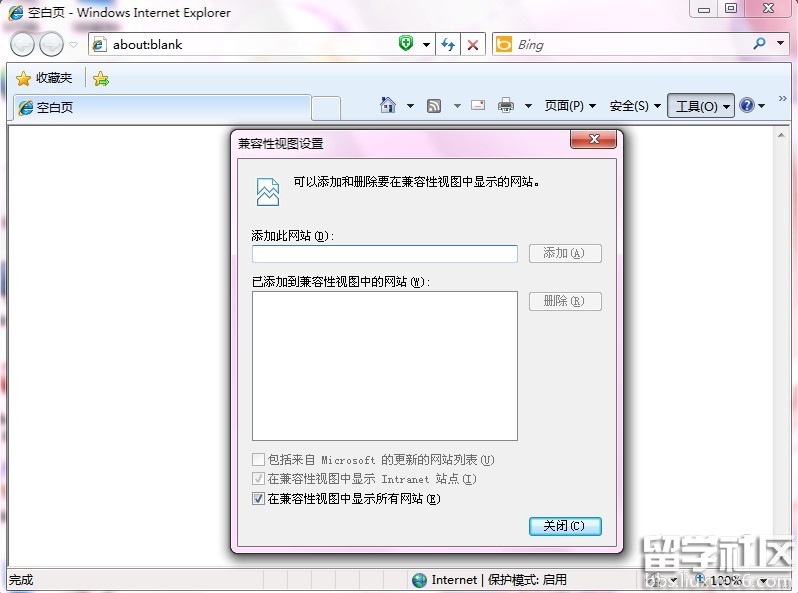Open the 安全(S) menu
This screenshot has width=798, height=593.
634,106
